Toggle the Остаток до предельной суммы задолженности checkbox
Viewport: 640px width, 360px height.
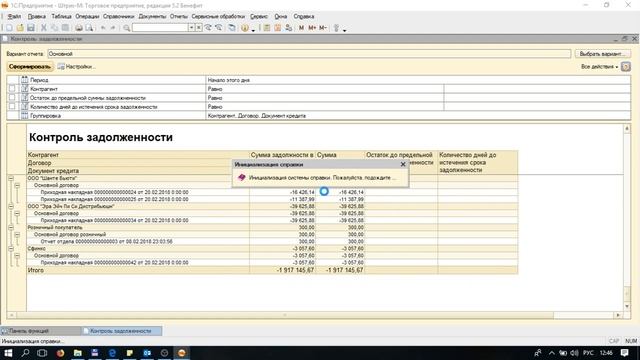pyautogui.click(x=12, y=98)
